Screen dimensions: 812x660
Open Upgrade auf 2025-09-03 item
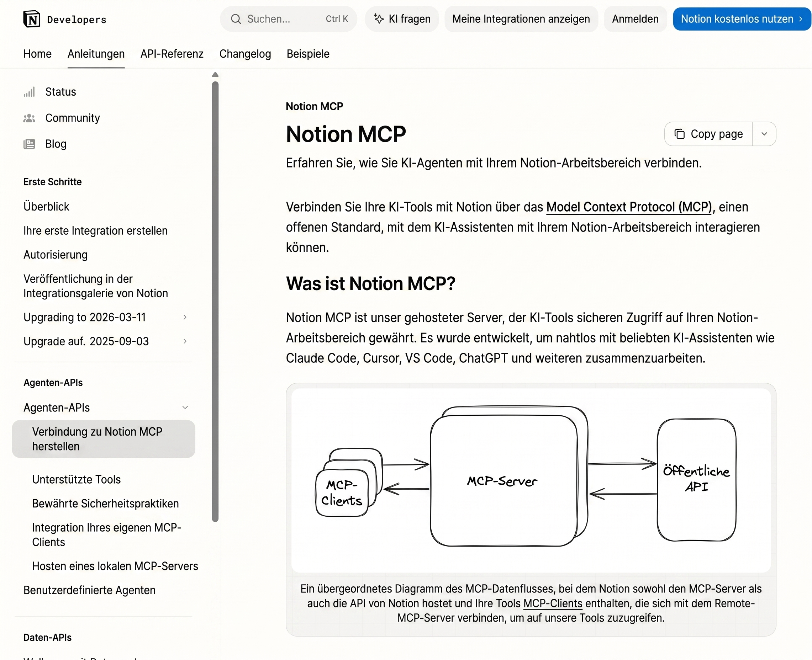click(x=86, y=341)
